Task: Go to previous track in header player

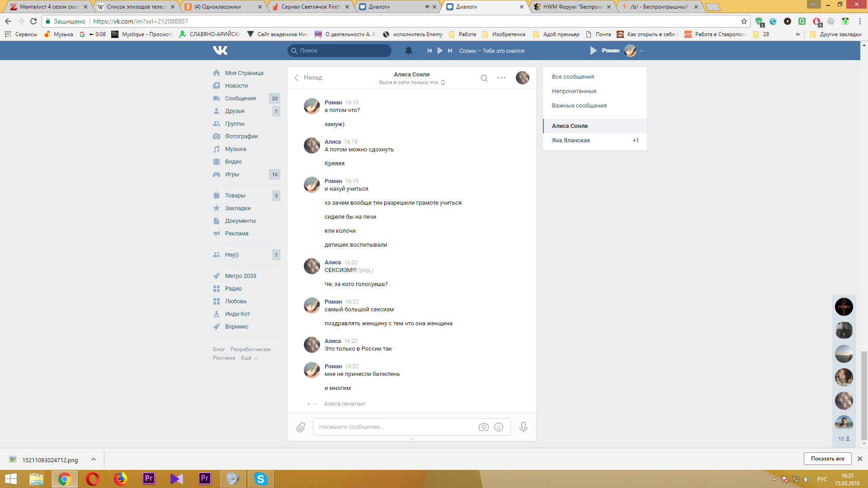Action: point(429,51)
